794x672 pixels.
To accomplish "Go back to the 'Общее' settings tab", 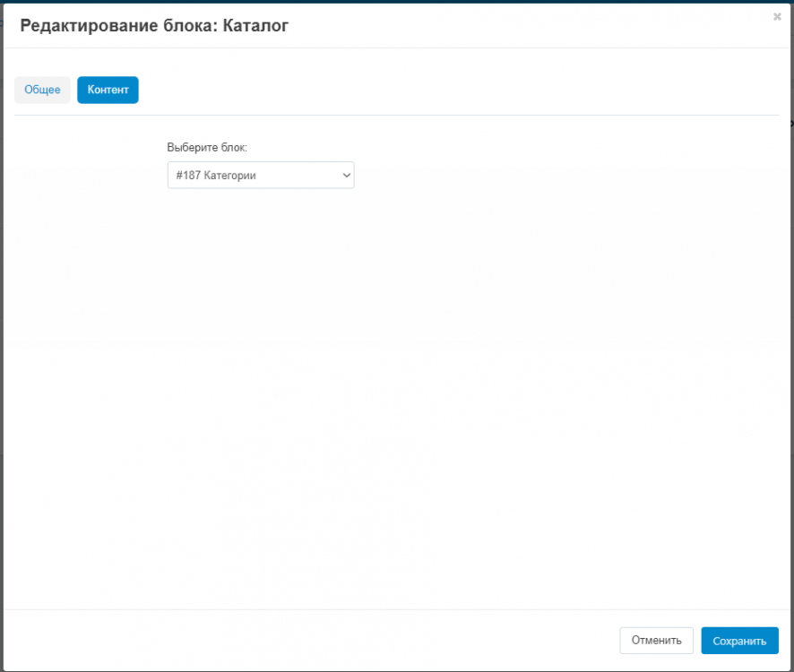I will point(42,90).
